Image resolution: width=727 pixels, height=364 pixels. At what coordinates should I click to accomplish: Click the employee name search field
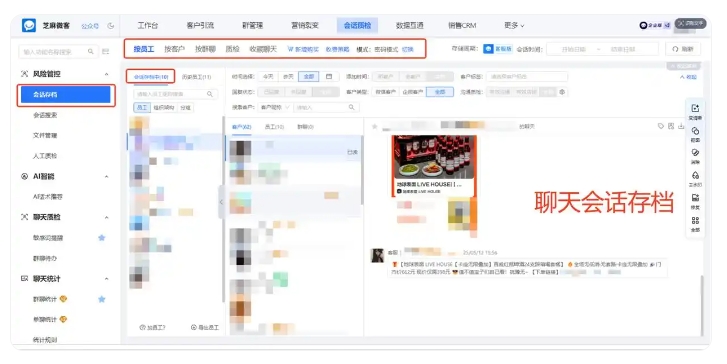tap(176, 94)
